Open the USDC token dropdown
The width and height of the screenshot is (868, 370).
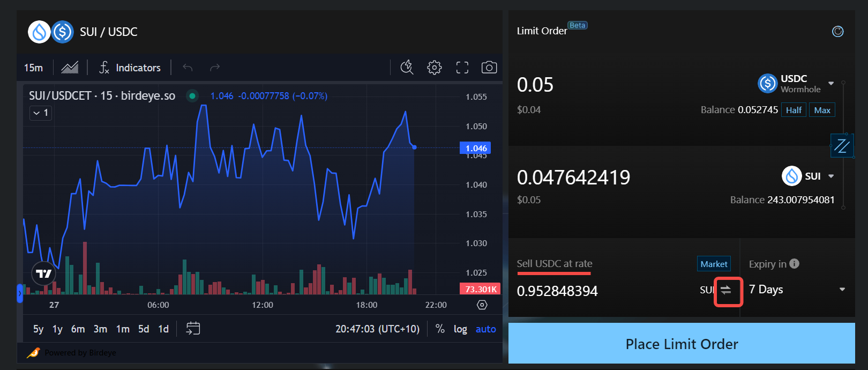[797, 84]
